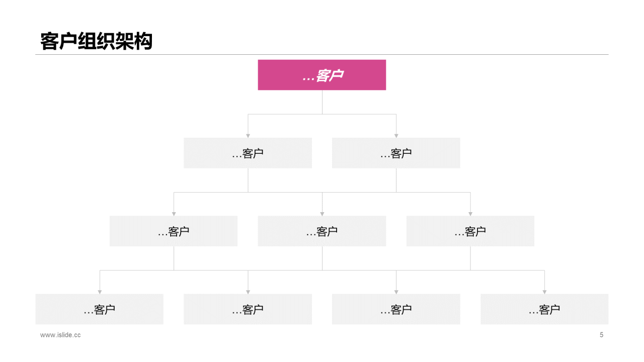Select arrowhead entering left second-row box

click(248, 136)
